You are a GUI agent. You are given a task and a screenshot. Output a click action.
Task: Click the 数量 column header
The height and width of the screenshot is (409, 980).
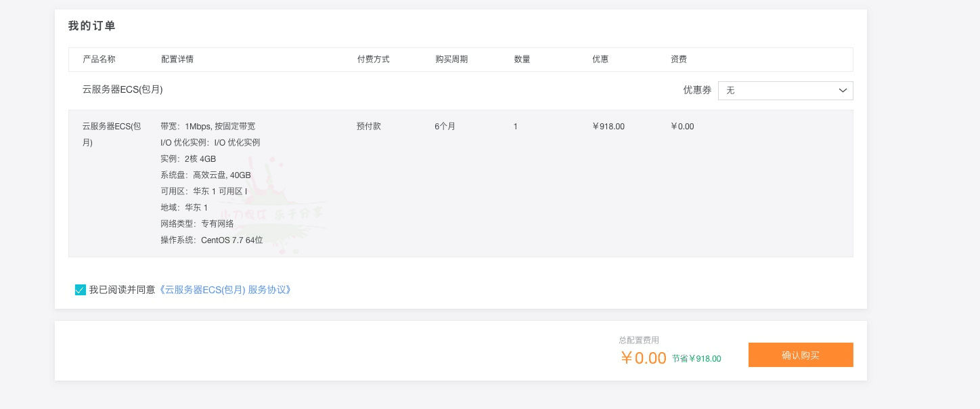coord(522,60)
